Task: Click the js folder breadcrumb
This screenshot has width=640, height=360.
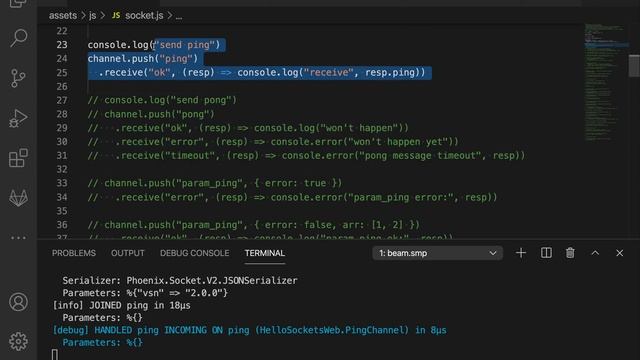Action: pos(93,16)
